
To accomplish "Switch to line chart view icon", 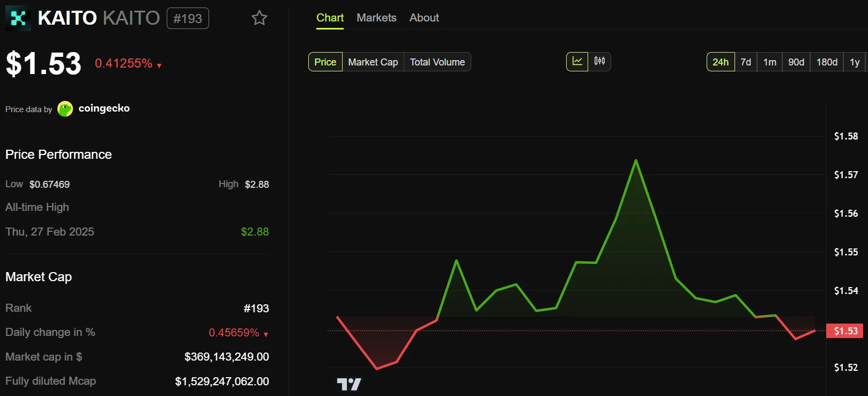I will click(577, 62).
